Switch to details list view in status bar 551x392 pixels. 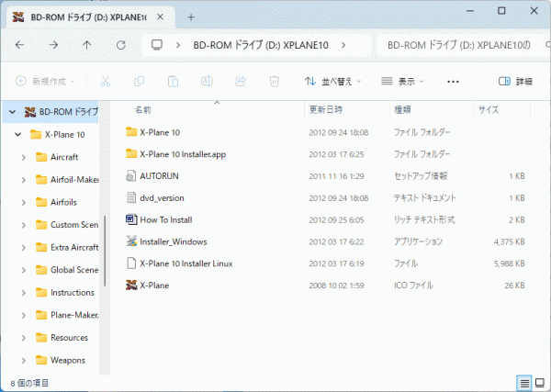(x=524, y=383)
